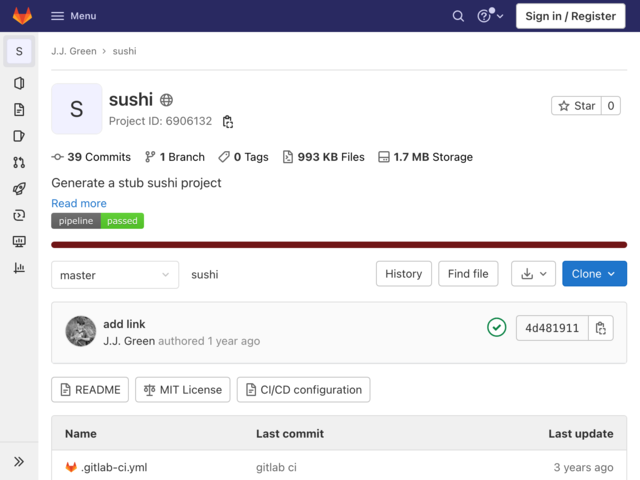The height and width of the screenshot is (480, 640).
Task: Copy the commit SHA
Action: (x=601, y=328)
